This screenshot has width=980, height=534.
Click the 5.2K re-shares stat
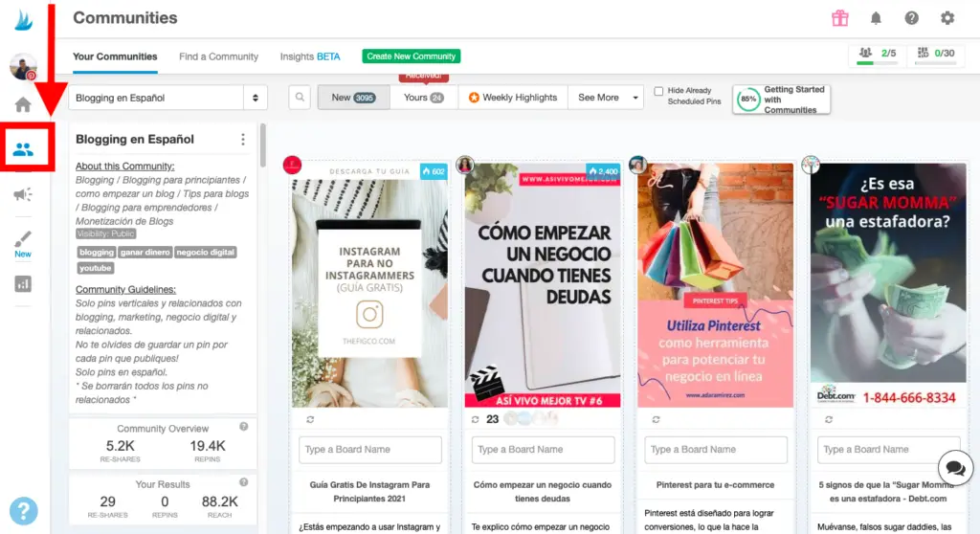(120, 450)
